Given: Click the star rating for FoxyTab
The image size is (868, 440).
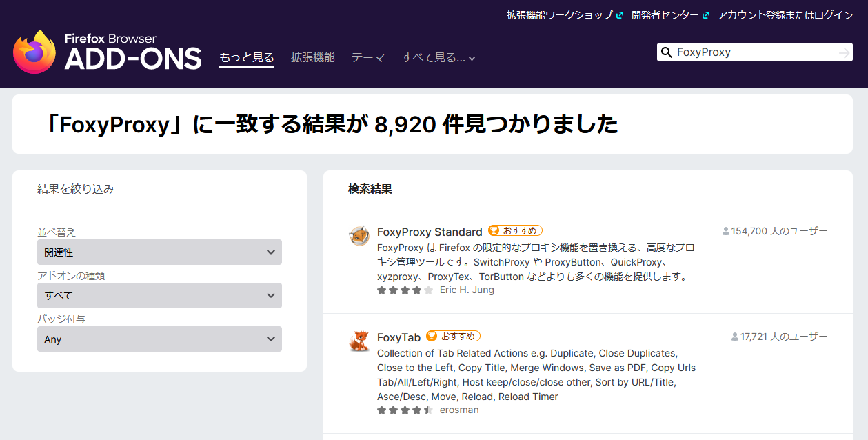Looking at the screenshot, I should [405, 410].
